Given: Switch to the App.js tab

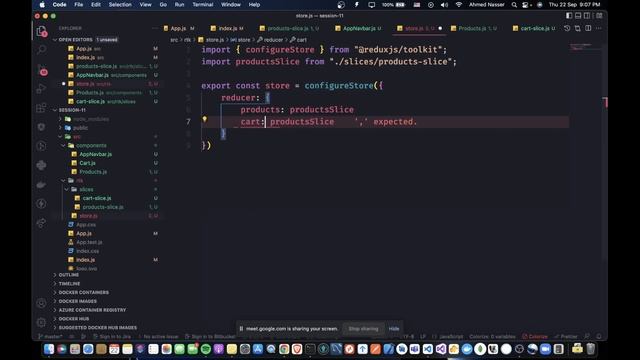Looking at the screenshot, I should click(179, 28).
